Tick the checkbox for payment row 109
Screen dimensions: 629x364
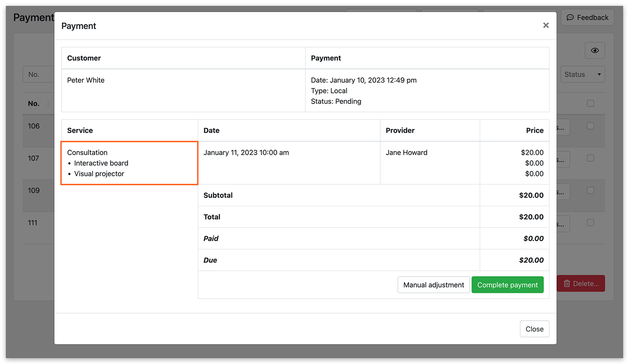tap(590, 190)
